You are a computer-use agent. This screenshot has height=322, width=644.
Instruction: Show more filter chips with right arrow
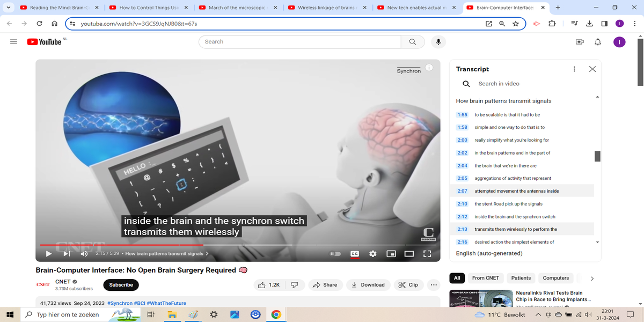(592, 279)
